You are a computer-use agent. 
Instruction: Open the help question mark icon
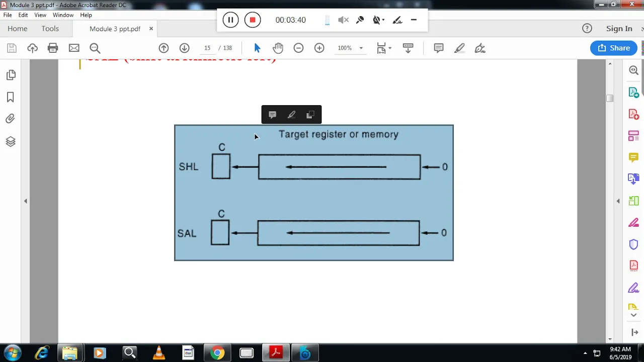[x=587, y=29]
